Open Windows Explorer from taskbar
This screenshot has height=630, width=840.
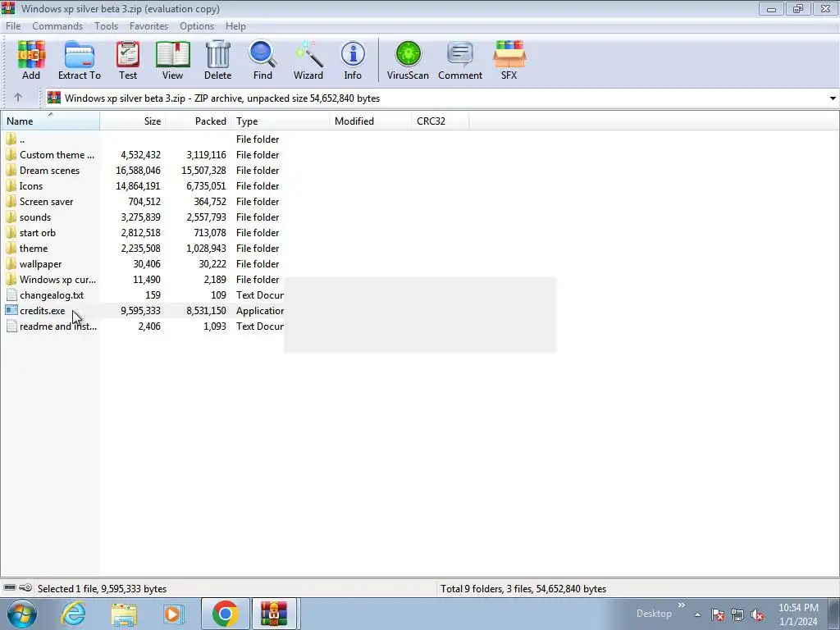point(124,614)
